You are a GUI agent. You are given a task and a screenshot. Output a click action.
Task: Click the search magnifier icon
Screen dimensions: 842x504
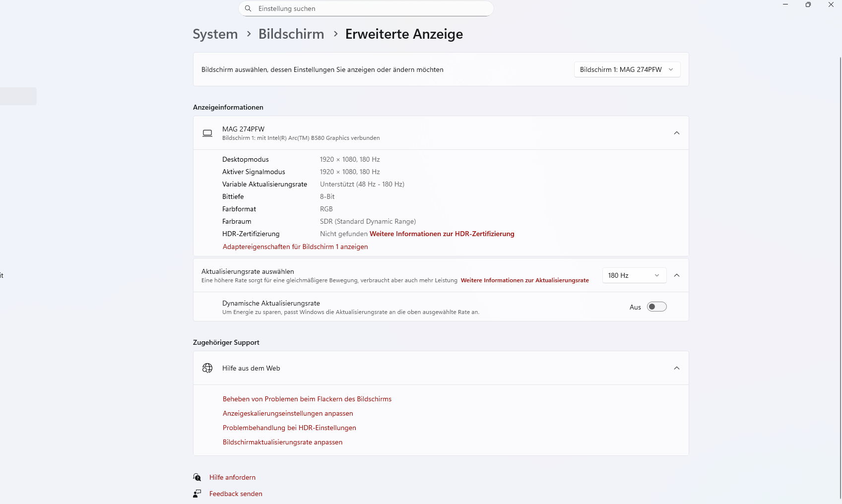coord(248,8)
